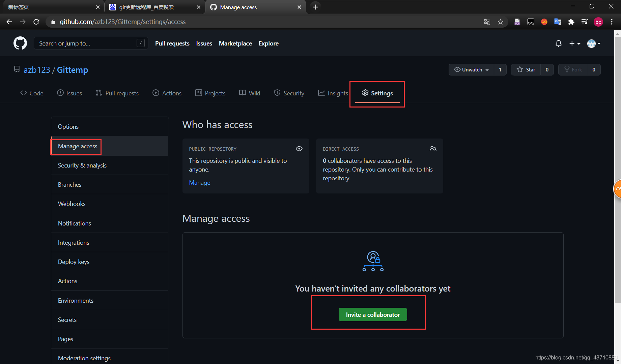Open Deploy keys settings
This screenshot has height=364, width=621.
pyautogui.click(x=110, y=262)
